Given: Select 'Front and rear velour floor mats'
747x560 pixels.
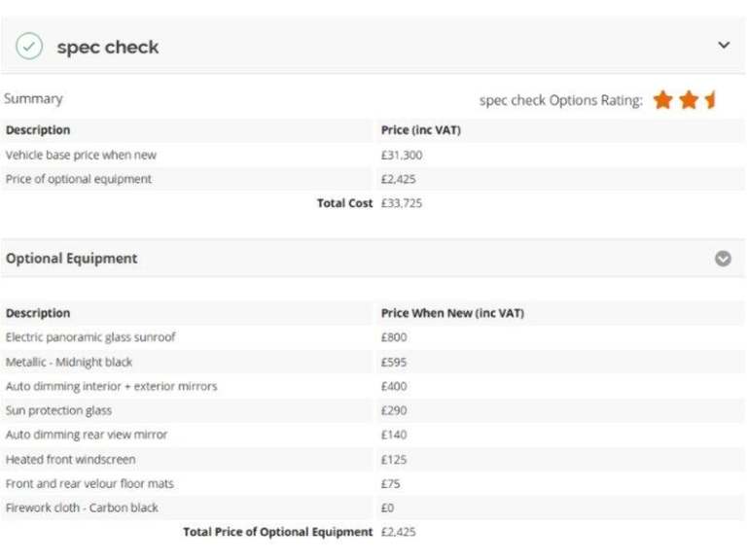Looking at the screenshot, I should pos(89,483).
